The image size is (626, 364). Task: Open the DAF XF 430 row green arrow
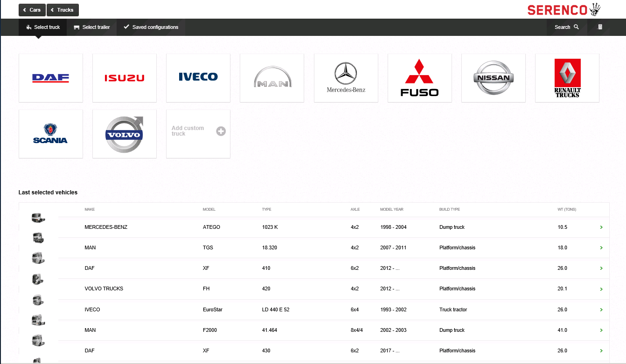click(x=601, y=351)
